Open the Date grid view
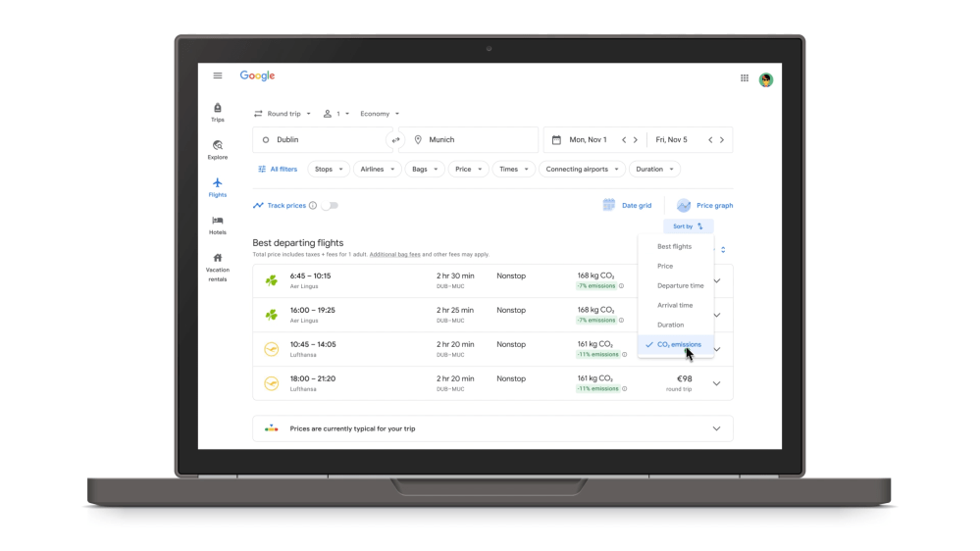The width and height of the screenshot is (980, 551). (x=627, y=206)
